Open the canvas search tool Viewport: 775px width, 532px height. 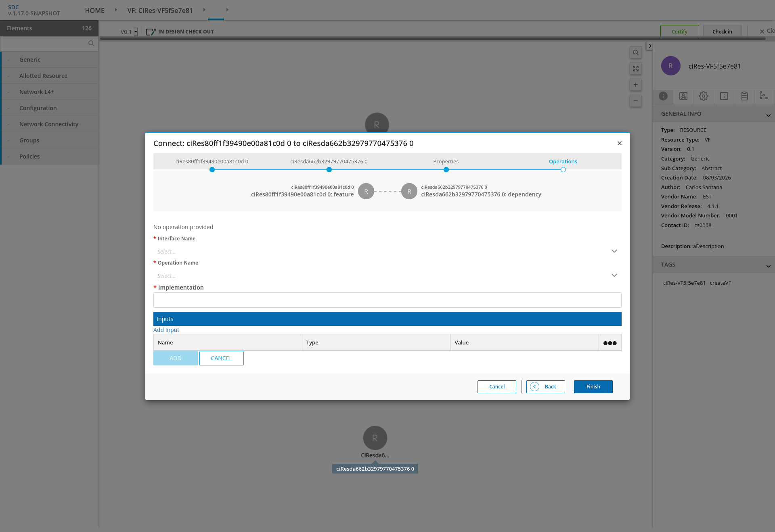click(635, 52)
